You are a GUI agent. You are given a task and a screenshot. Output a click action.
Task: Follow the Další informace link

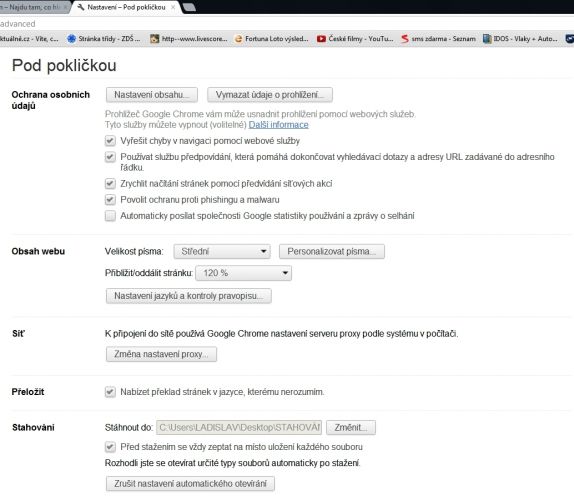tap(279, 125)
